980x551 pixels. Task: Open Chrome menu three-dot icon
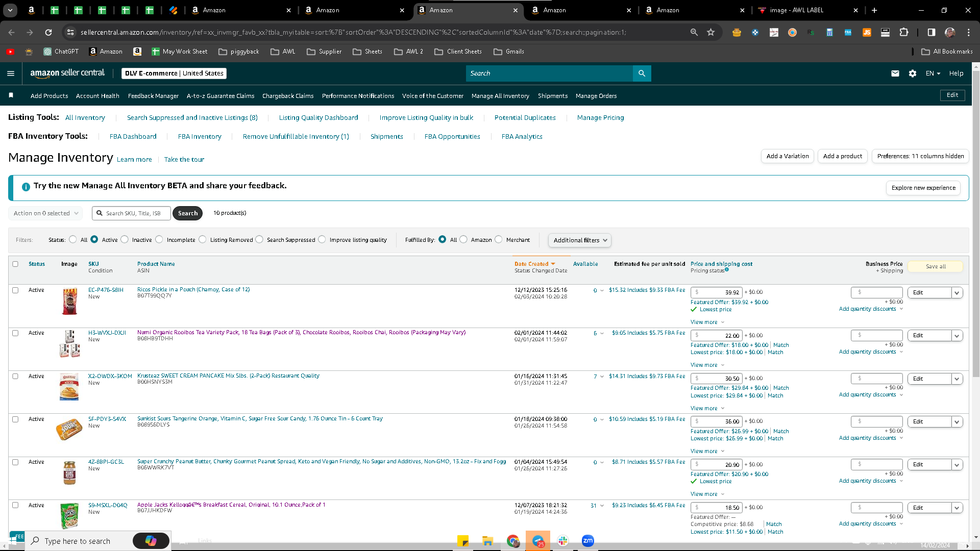[x=968, y=32]
